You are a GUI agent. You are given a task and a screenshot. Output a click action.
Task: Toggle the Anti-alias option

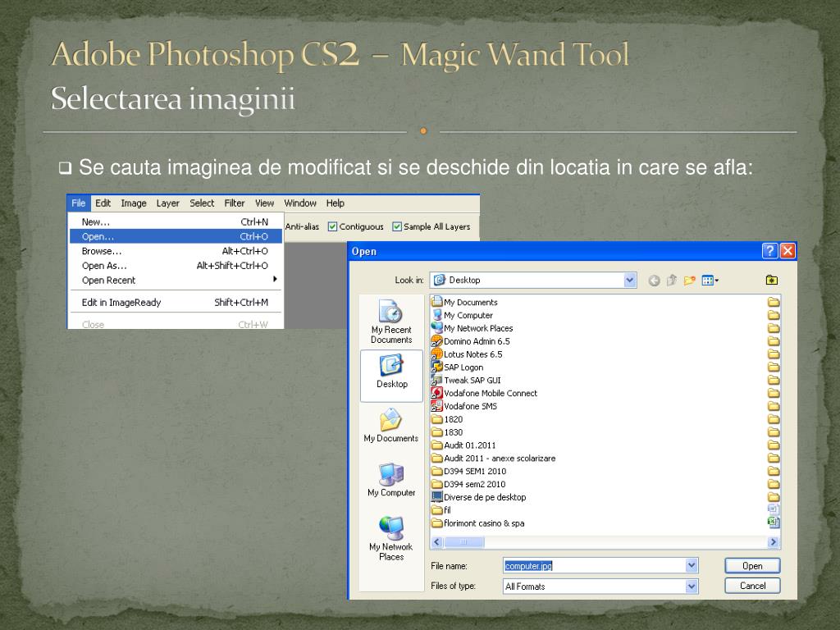coord(302,226)
